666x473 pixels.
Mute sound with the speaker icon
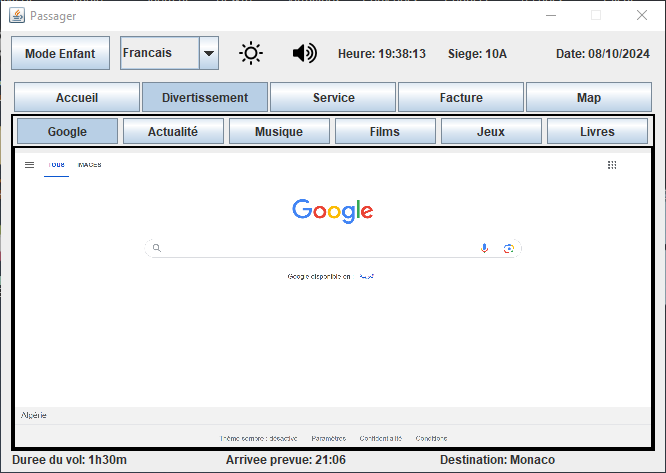point(304,53)
